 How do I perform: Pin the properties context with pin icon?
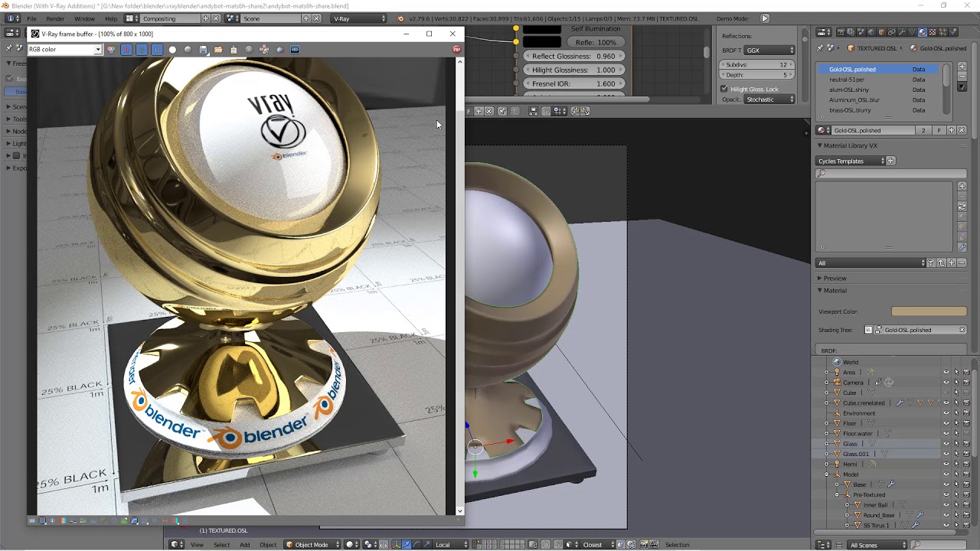click(x=820, y=48)
